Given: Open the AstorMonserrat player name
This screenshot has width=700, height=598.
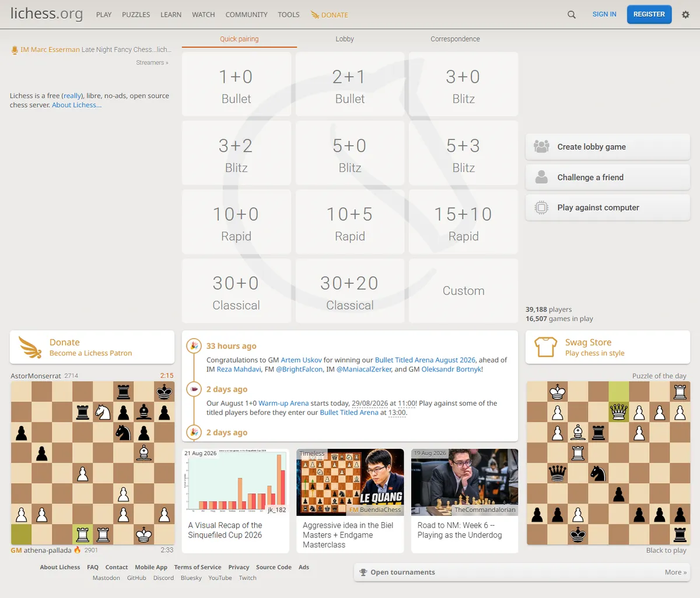Looking at the screenshot, I should tap(36, 376).
